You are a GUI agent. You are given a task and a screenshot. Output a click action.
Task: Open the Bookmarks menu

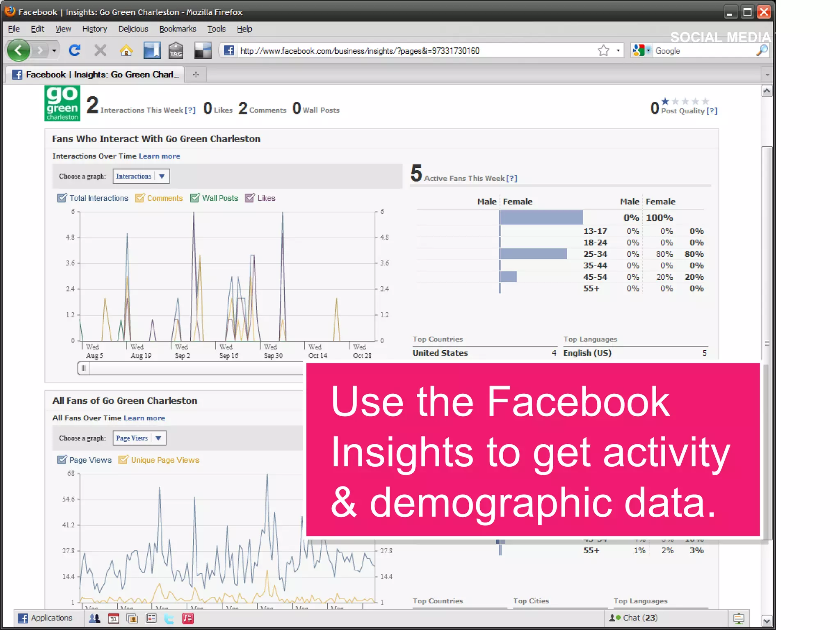click(x=178, y=29)
